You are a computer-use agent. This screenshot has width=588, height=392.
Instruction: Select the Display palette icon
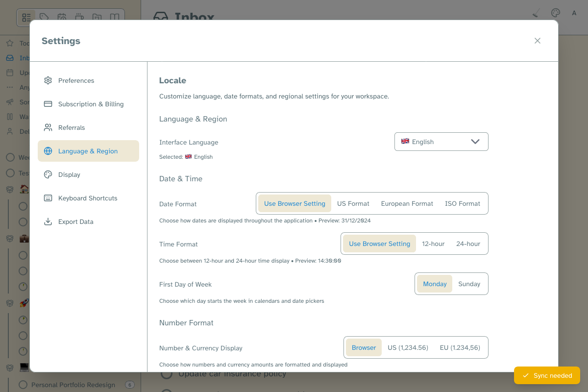(48, 174)
